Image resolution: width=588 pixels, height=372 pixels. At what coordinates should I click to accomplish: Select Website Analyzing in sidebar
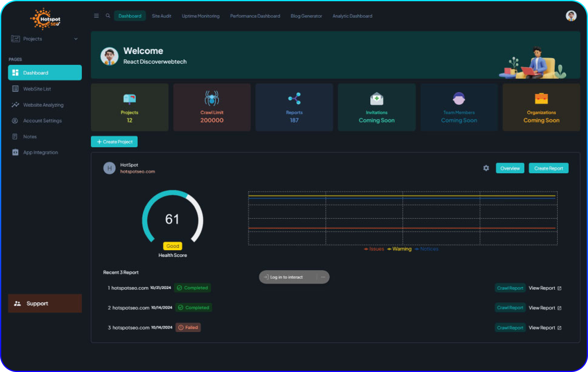(45, 105)
